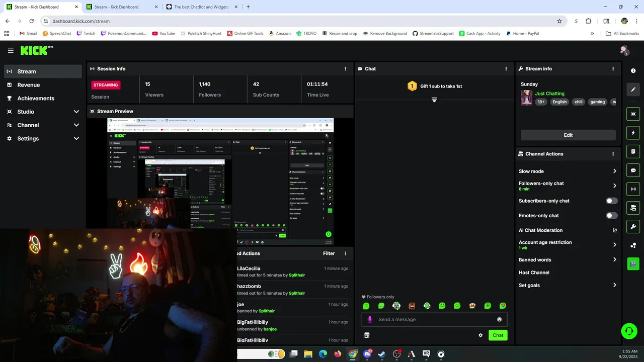The width and height of the screenshot is (644, 362).
Task: Go to Achievements in sidebar
Action: 43,98
